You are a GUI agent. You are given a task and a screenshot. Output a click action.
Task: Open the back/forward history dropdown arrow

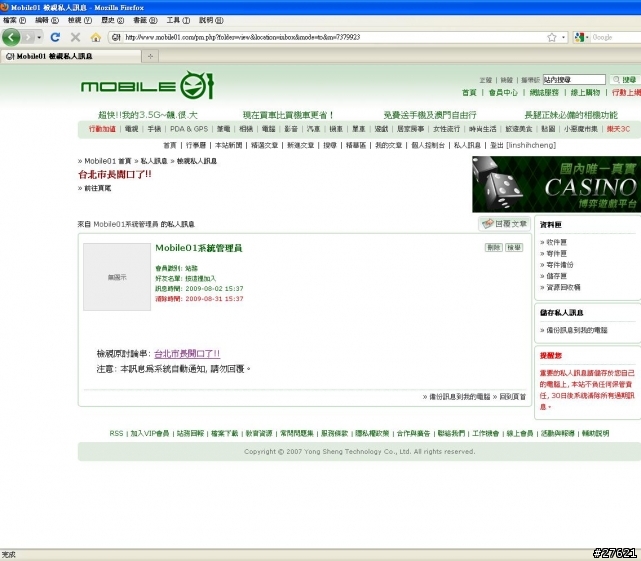pos(39,38)
